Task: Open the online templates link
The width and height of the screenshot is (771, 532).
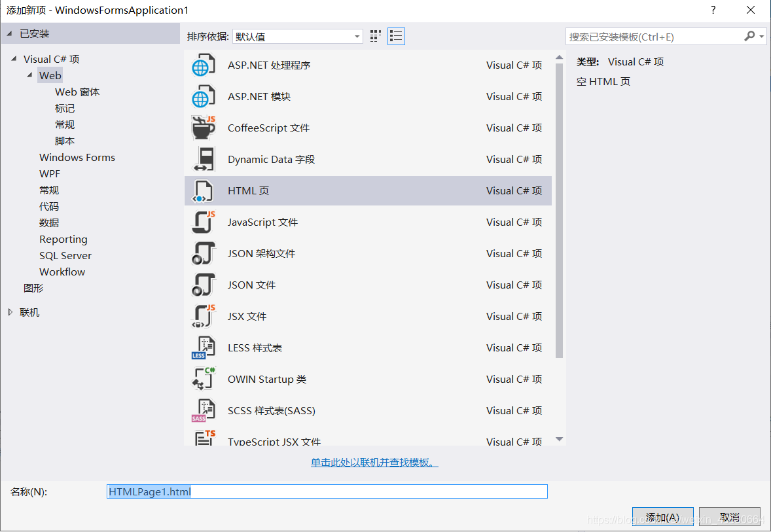Action: click(x=374, y=462)
